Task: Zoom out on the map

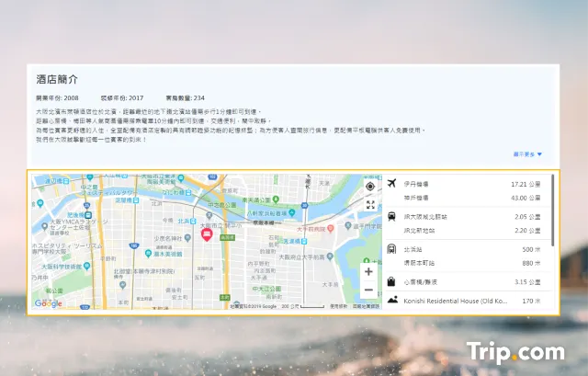Action: [368, 290]
